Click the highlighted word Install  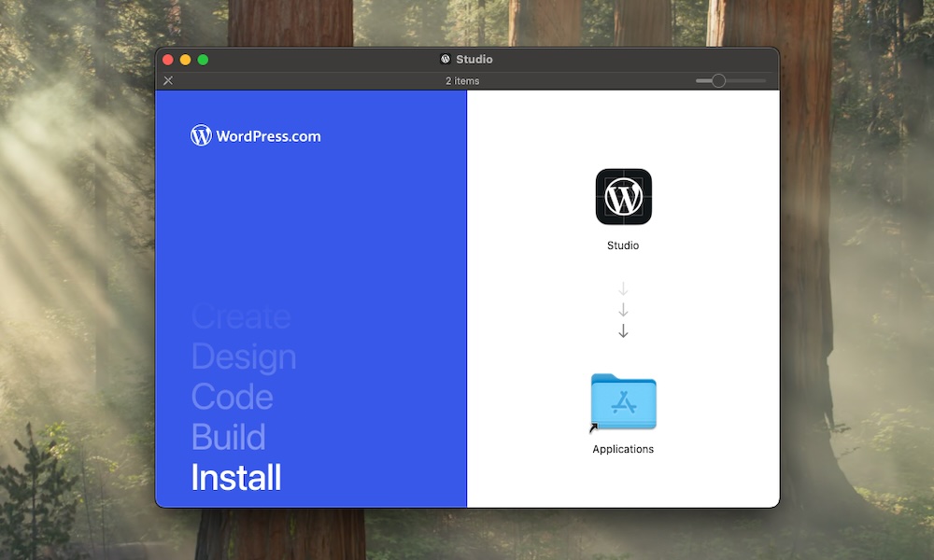tap(235, 478)
